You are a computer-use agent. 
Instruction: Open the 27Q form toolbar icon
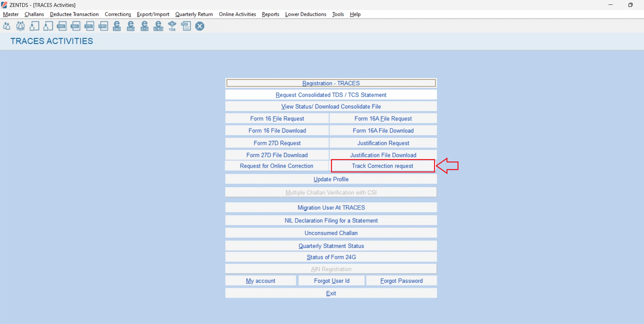[x=89, y=26]
